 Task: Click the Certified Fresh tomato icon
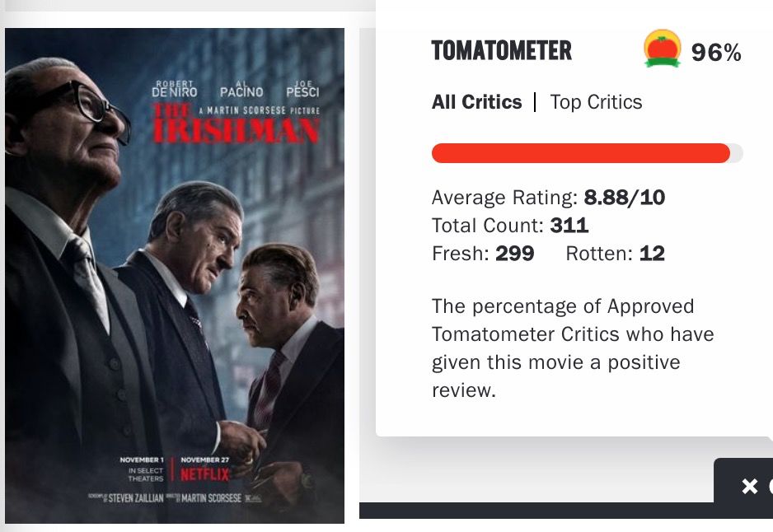[x=662, y=49]
